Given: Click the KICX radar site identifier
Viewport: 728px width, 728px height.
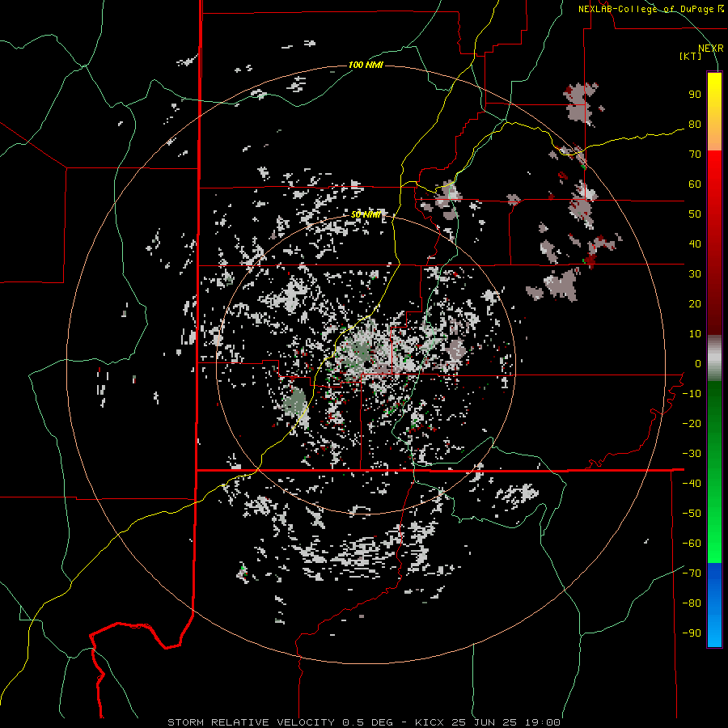Looking at the screenshot, I should point(430,722).
